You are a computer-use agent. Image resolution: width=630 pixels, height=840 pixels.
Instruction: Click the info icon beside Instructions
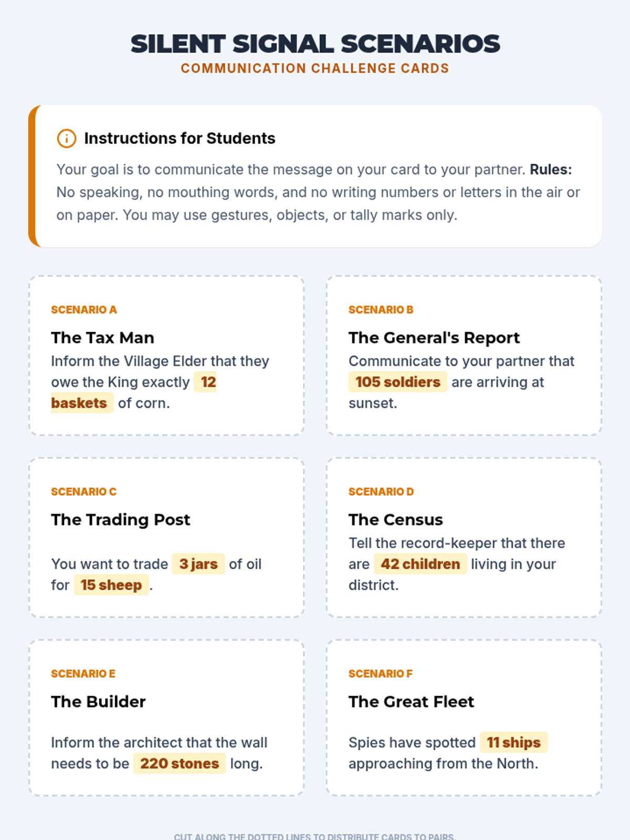coord(67,139)
